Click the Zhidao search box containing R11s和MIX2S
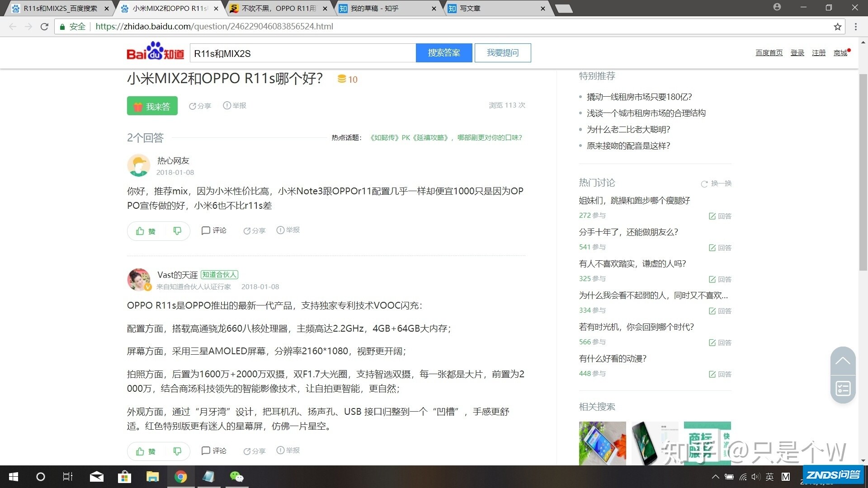 [x=303, y=53]
